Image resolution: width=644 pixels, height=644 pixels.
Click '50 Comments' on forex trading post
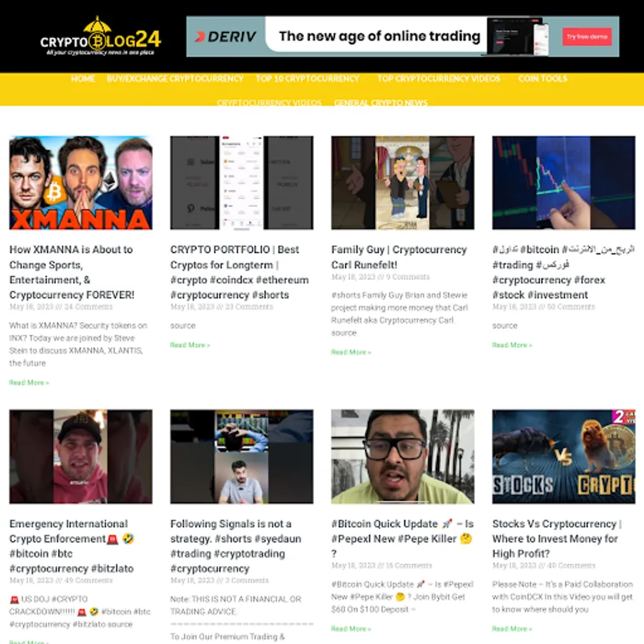tap(571, 307)
